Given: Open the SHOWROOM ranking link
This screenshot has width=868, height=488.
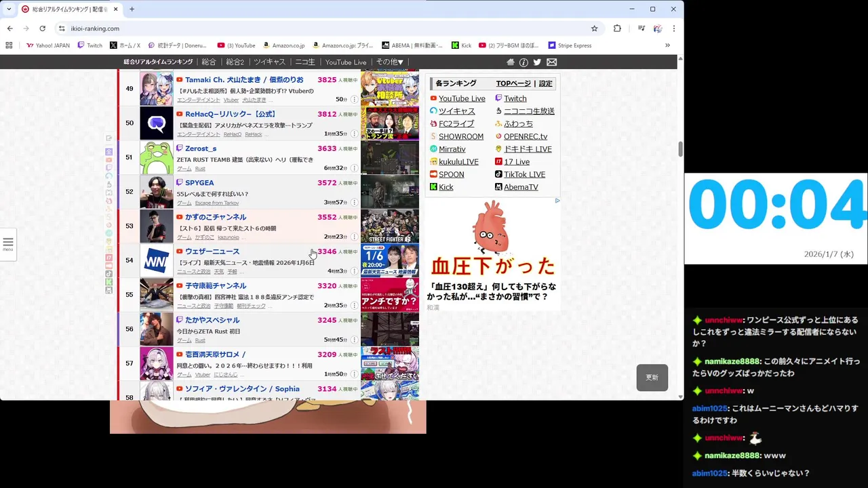Looking at the screenshot, I should tap(461, 137).
